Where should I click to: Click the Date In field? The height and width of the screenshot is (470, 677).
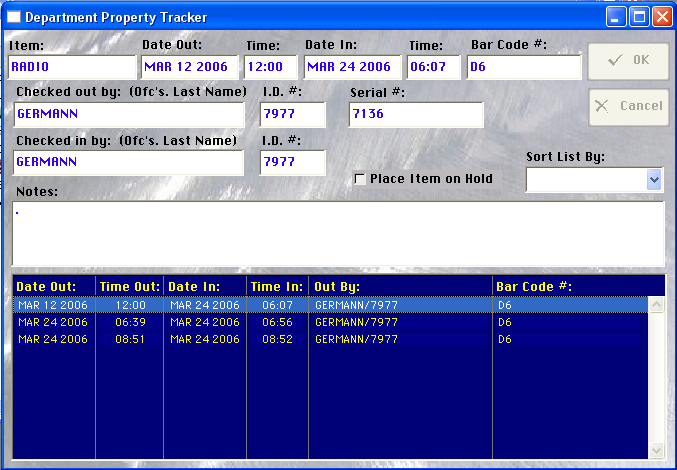pyautogui.click(x=352, y=67)
